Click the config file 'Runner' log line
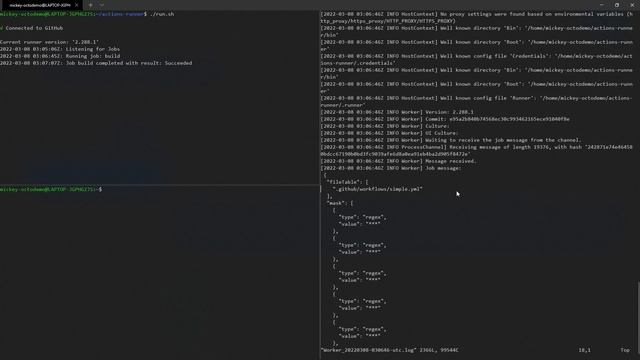Screen dimensions: 640x360 (x=476, y=102)
